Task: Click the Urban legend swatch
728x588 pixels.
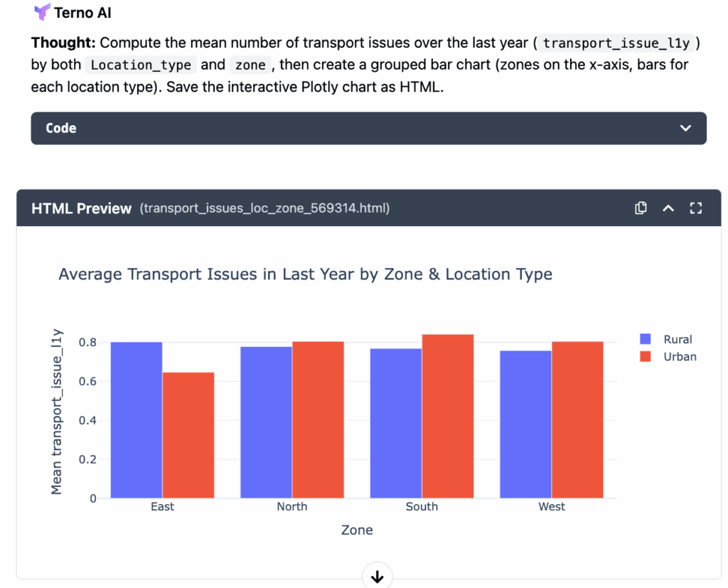Action: pos(645,357)
